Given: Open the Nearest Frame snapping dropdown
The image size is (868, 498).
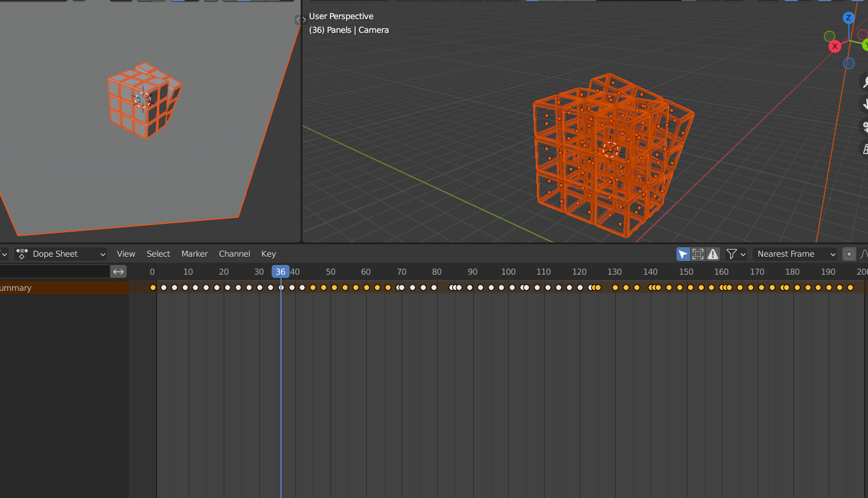Looking at the screenshot, I should (x=795, y=254).
